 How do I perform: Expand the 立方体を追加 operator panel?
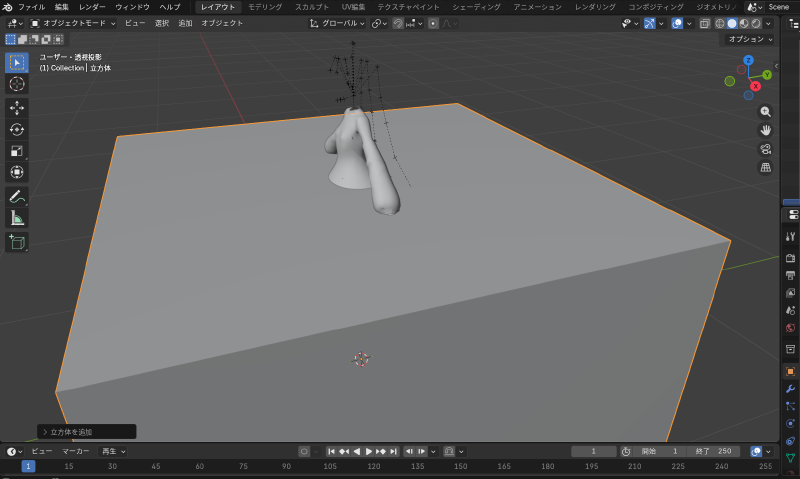tap(45, 432)
